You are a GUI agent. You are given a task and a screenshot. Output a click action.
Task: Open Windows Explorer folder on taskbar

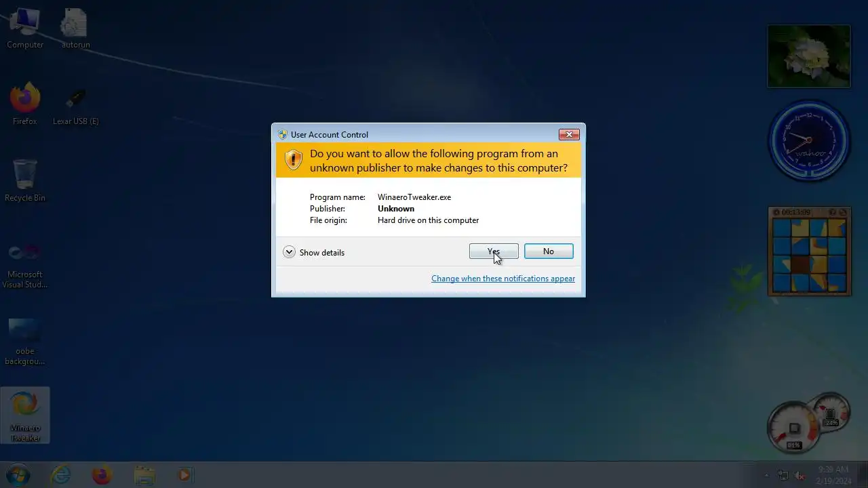[x=144, y=475]
